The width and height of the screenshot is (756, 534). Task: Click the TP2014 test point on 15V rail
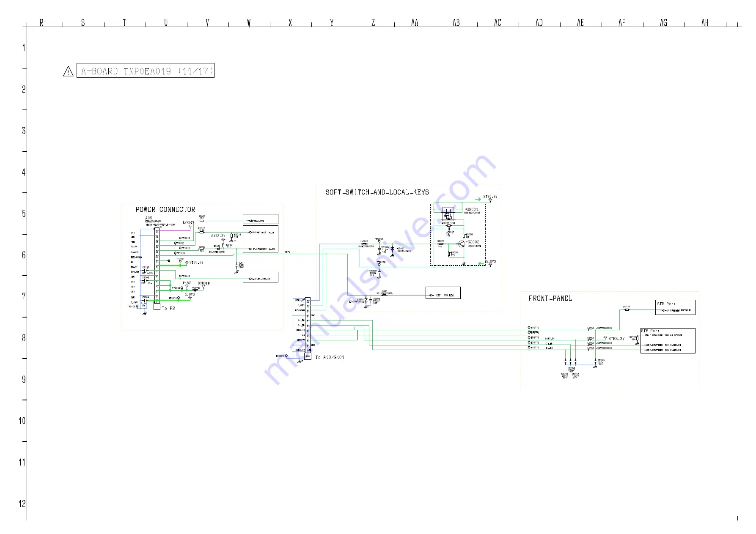(x=182, y=288)
